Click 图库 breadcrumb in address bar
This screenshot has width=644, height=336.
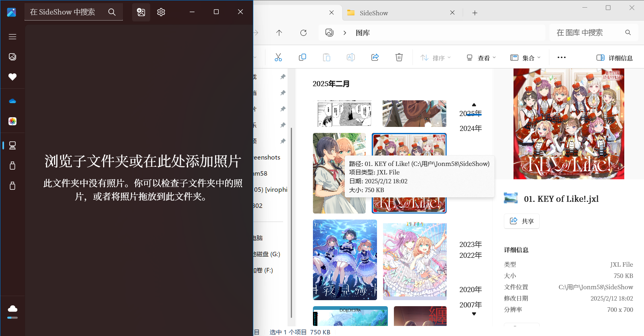point(362,33)
